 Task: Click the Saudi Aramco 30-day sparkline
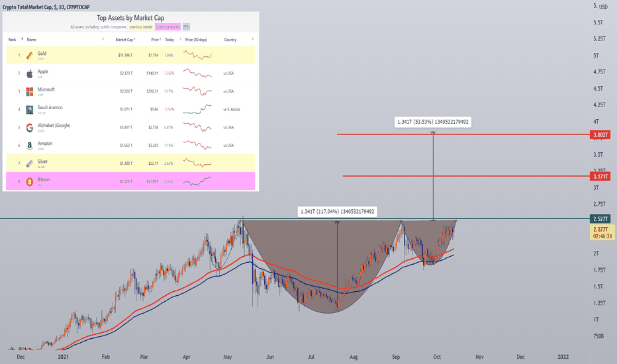[x=197, y=109]
